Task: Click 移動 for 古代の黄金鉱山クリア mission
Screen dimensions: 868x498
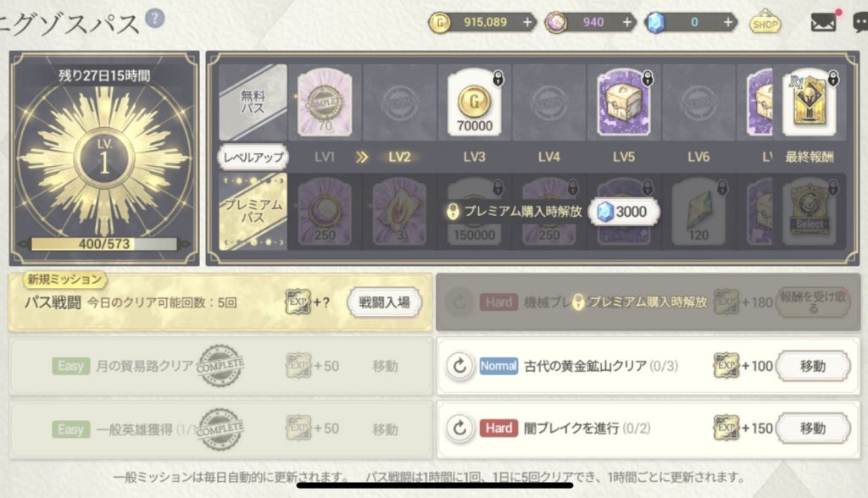Action: (813, 366)
